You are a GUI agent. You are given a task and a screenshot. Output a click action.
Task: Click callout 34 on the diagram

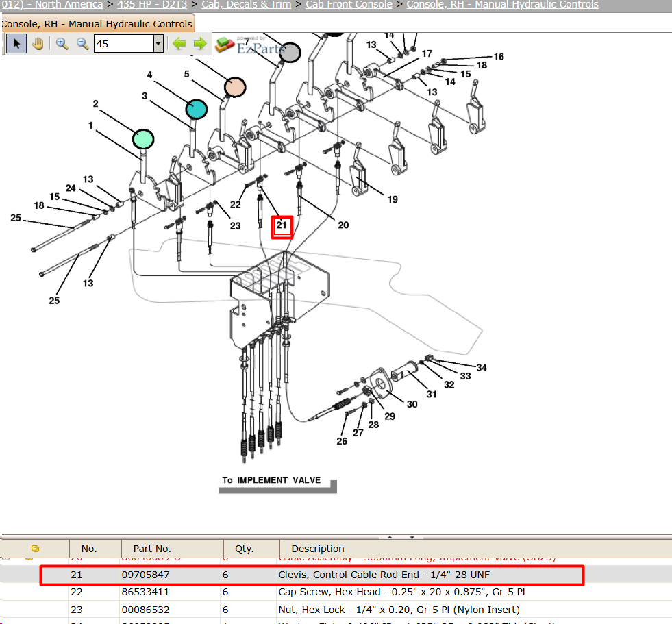pos(482,368)
